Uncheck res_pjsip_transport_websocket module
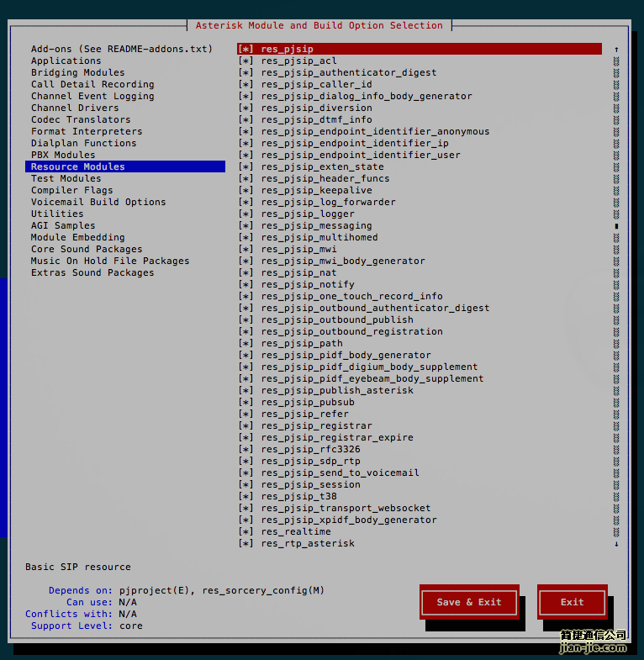644x660 pixels. pos(246,508)
